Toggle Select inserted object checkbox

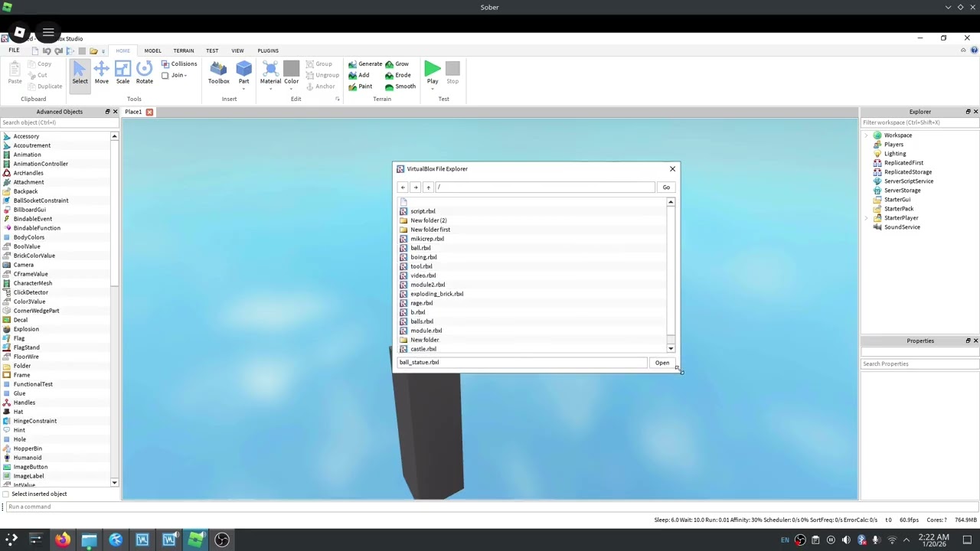[x=7, y=494]
